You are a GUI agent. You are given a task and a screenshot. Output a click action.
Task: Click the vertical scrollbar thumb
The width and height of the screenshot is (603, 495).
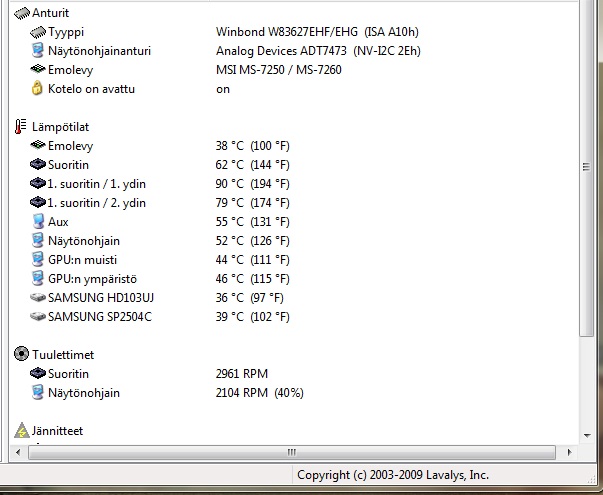[586, 166]
